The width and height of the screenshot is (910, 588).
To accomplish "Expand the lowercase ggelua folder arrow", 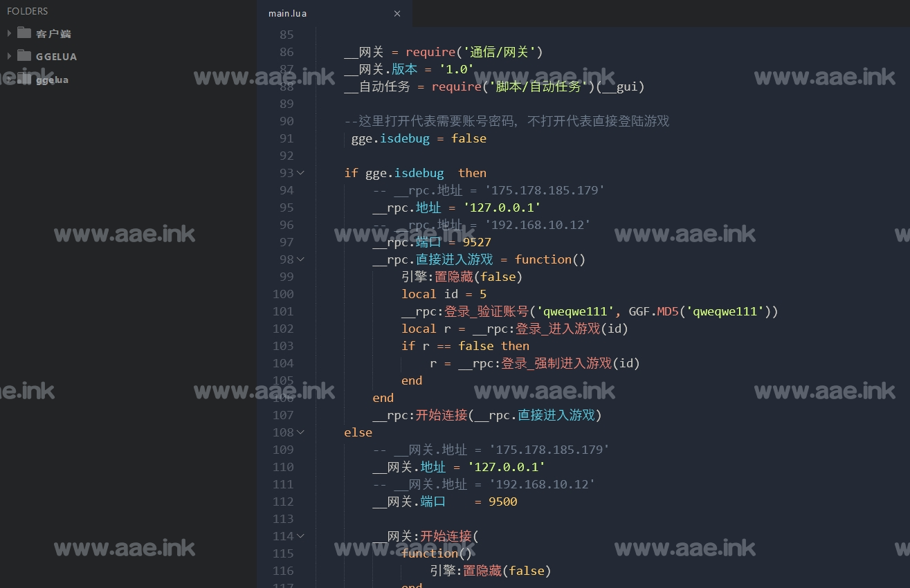I will pos(9,79).
